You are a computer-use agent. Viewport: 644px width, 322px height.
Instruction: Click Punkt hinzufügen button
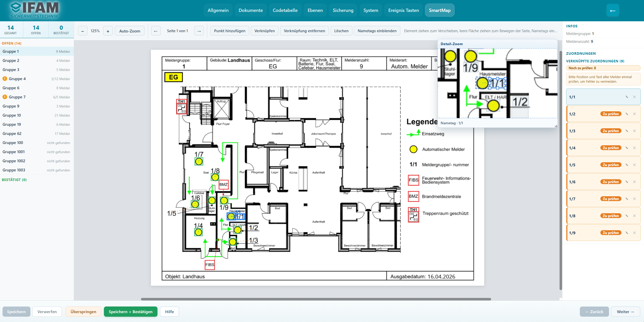pyautogui.click(x=230, y=31)
